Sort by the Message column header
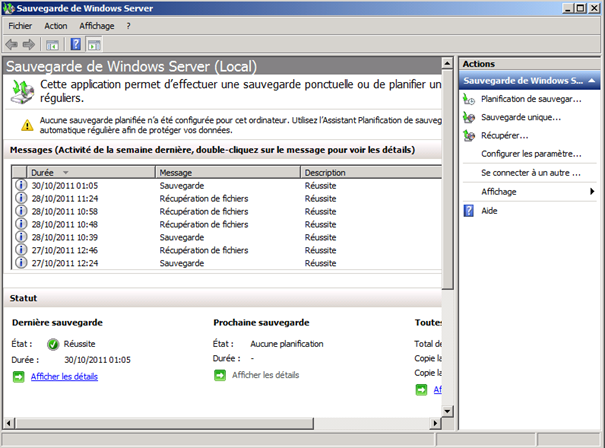The width and height of the screenshot is (605, 448). 228,172
